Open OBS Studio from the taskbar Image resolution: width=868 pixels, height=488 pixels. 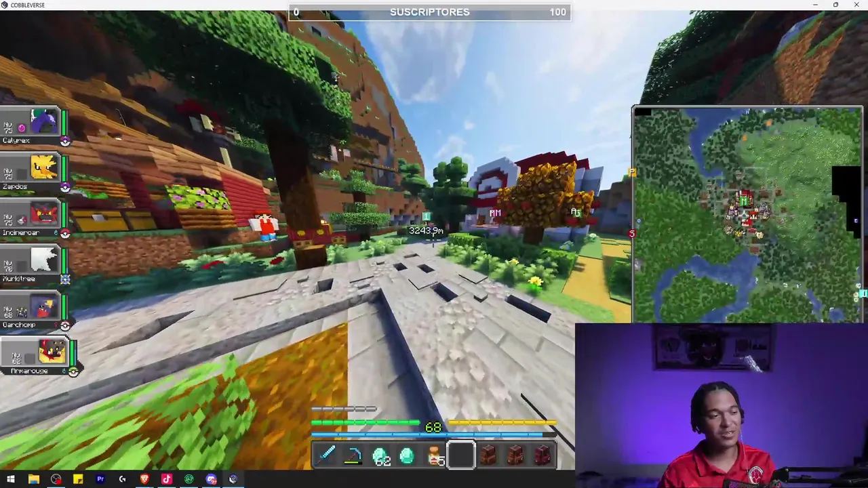pos(56,479)
